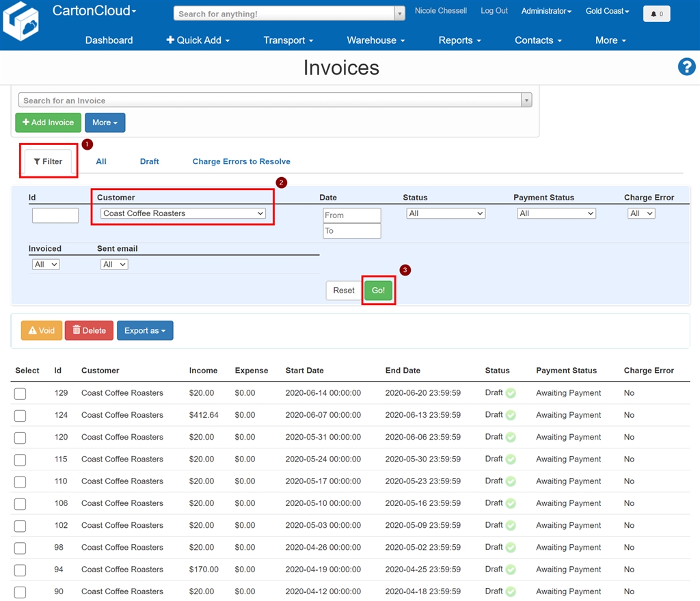Select checkbox for invoice 94
The height and width of the screenshot is (601, 700).
pos(20,570)
